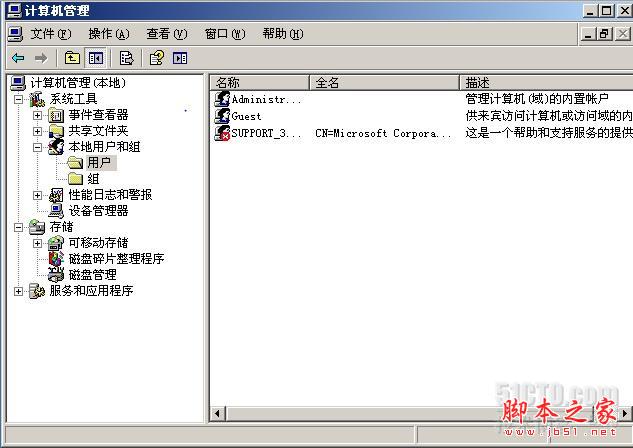Select the Guest user account icon
The image size is (633, 448).
click(x=222, y=116)
